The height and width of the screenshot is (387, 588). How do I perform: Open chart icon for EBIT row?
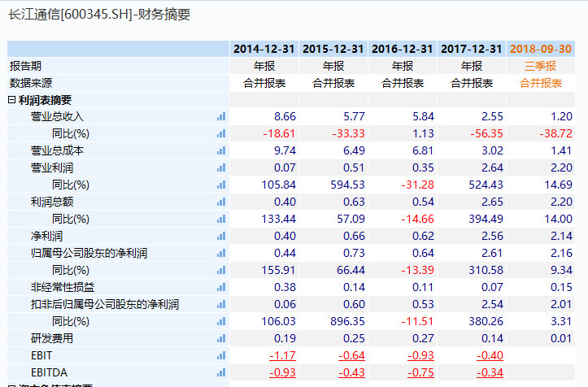point(221,355)
